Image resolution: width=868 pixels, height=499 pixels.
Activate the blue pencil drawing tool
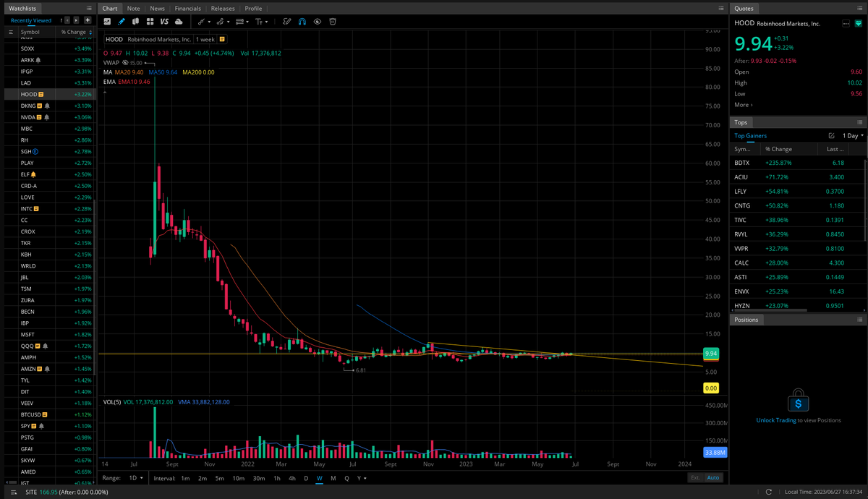pyautogui.click(x=121, y=22)
